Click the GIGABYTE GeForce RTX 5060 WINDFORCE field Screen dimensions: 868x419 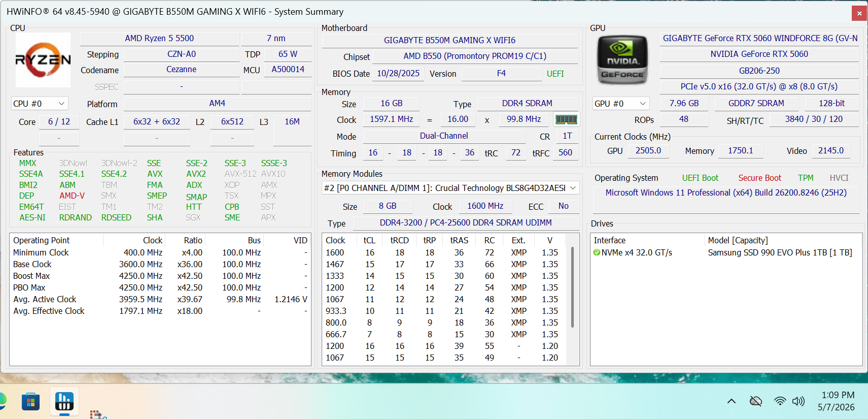pos(759,38)
